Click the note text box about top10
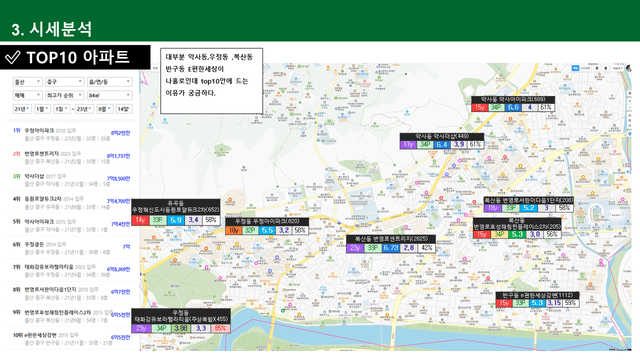640x360 pixels. coord(211,81)
